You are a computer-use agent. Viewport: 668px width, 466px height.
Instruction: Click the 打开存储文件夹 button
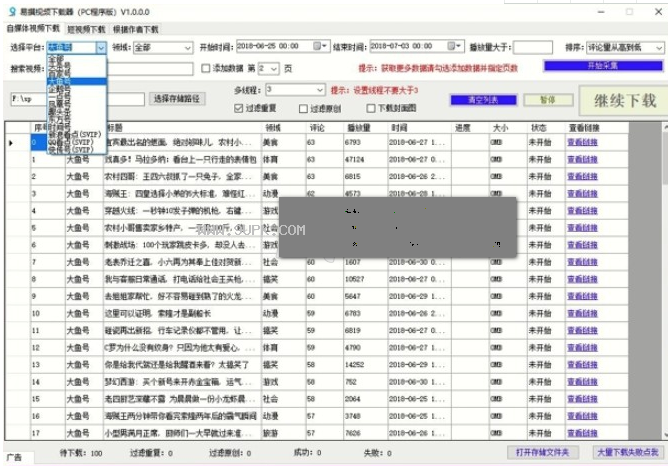[x=543, y=452]
